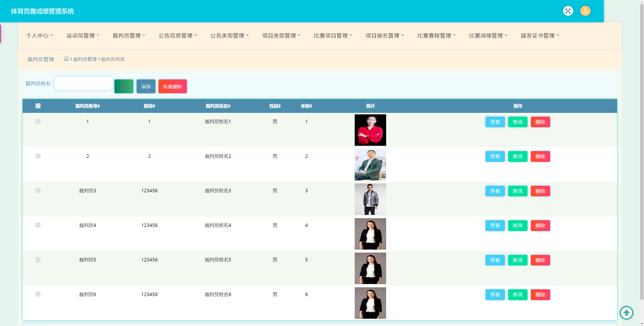Open the 项目报名管理 menu item

[385, 35]
